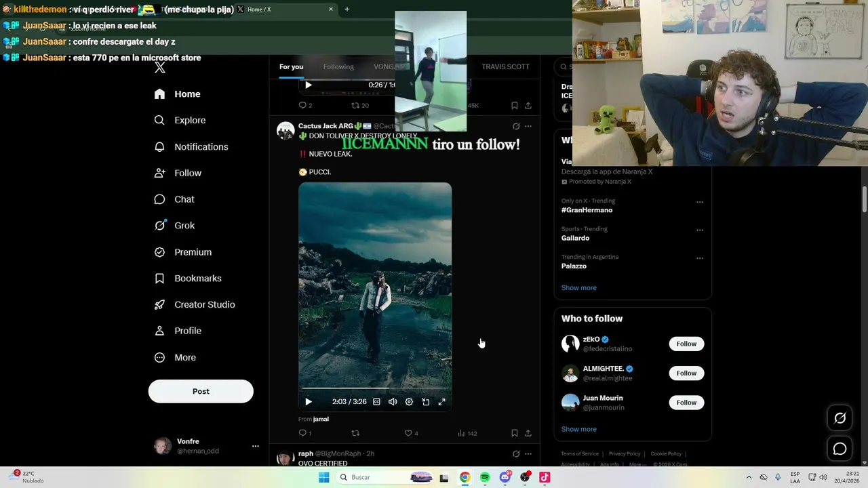Seek on Cactus Jack video progress bar
The image size is (868, 488).
[x=375, y=388]
